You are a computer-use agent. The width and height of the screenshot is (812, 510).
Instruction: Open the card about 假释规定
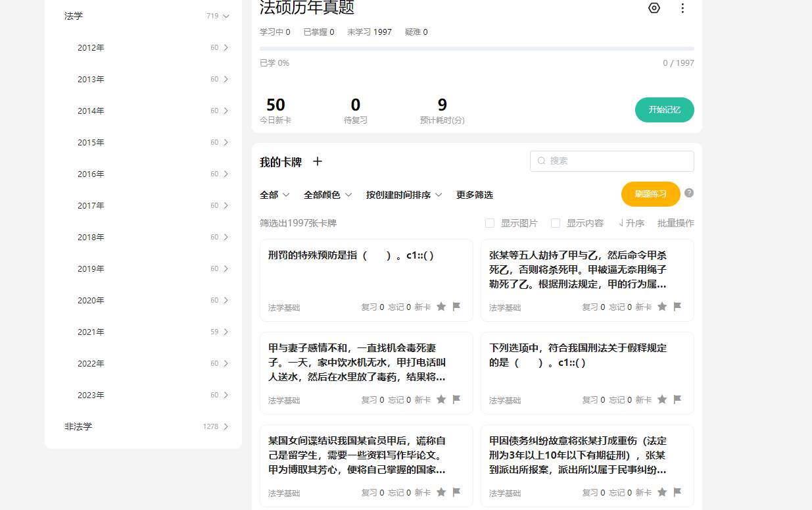tap(587, 373)
